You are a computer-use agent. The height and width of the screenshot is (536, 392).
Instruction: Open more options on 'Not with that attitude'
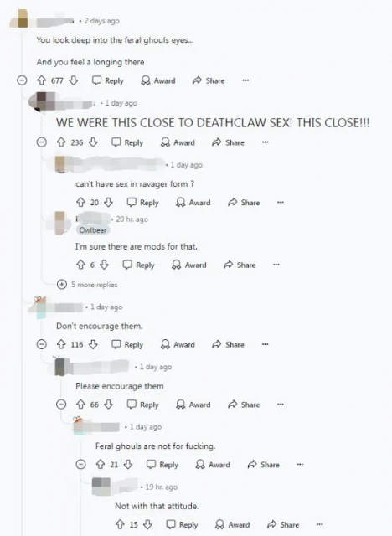319,524
